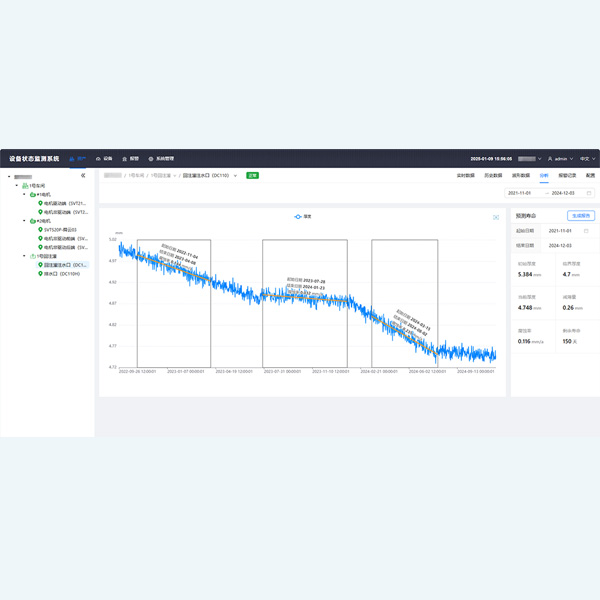
Task: Collapse the sidebar with double-chevron icon
Action: point(83,176)
